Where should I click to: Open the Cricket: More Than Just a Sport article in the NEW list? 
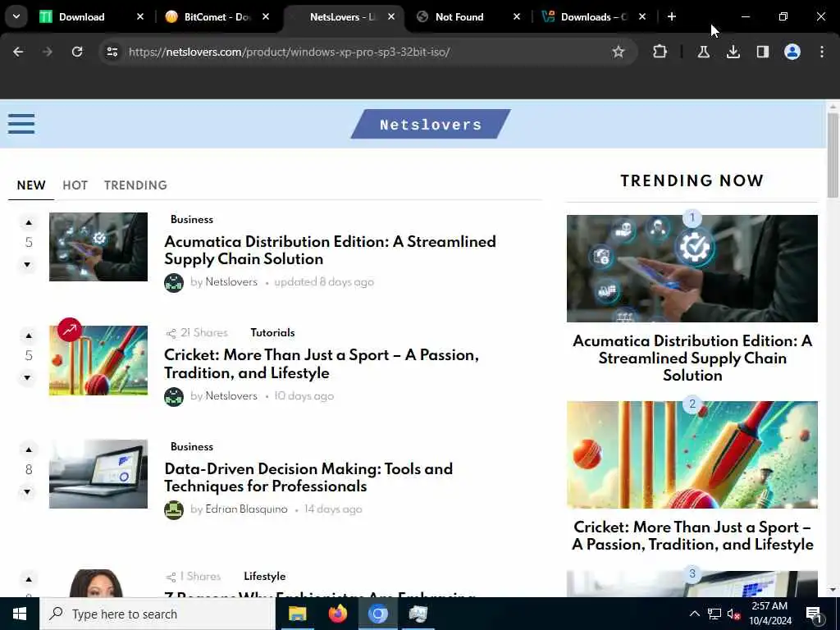click(322, 363)
